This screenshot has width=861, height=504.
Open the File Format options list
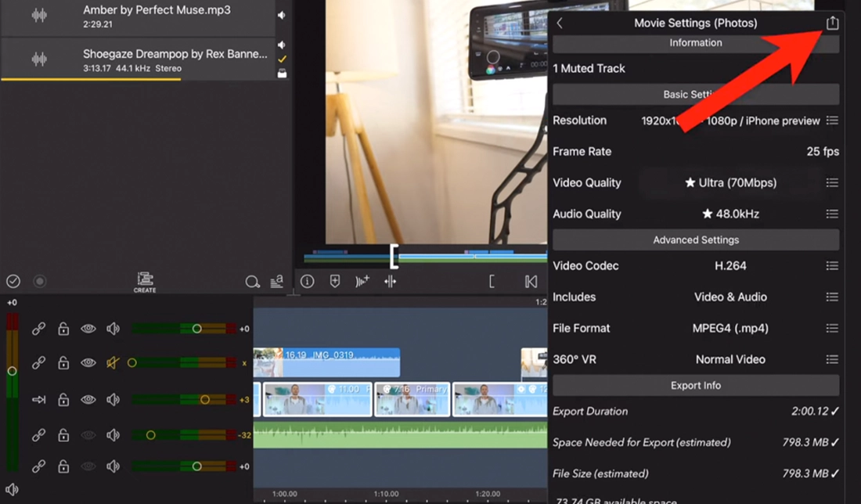[832, 329]
